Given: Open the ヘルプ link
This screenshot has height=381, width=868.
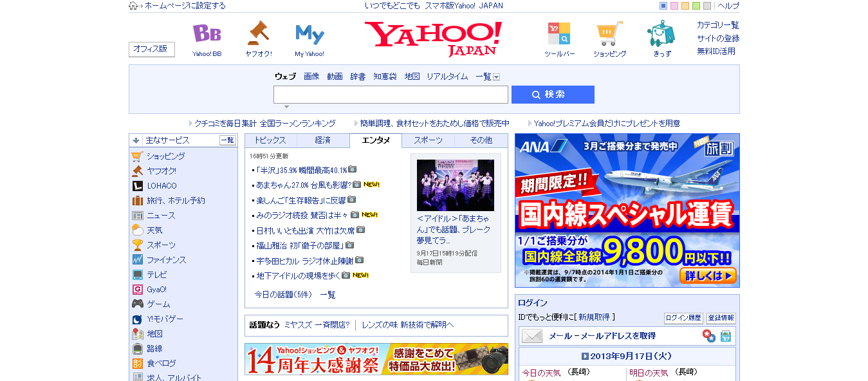Looking at the screenshot, I should point(728,6).
